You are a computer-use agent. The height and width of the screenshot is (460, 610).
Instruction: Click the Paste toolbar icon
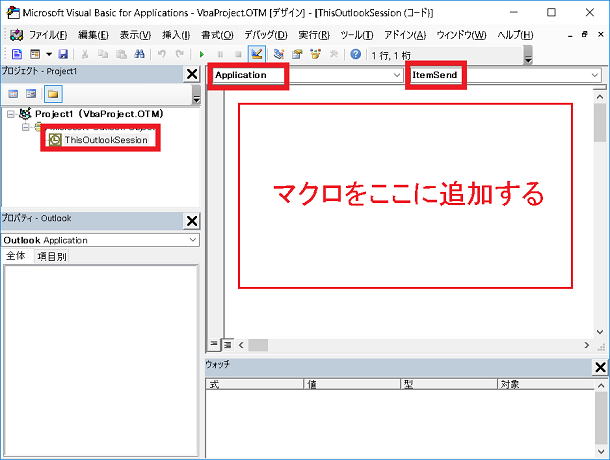[121, 54]
